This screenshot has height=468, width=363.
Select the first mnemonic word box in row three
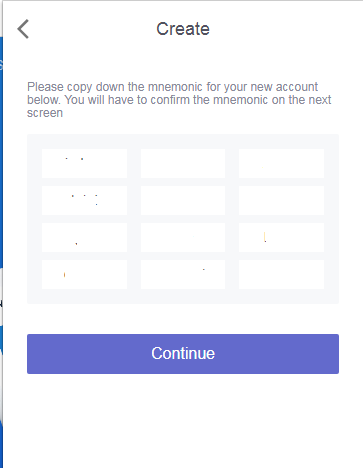click(x=84, y=237)
